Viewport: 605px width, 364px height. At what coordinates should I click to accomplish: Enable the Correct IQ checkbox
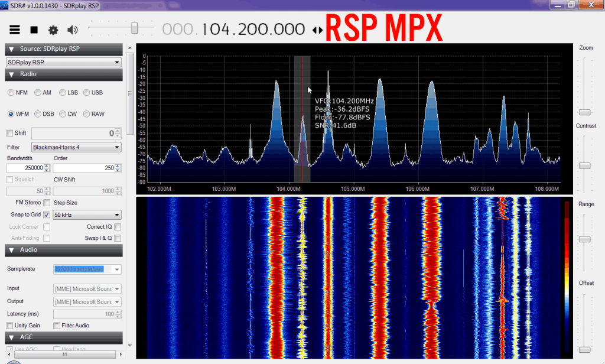[118, 227]
